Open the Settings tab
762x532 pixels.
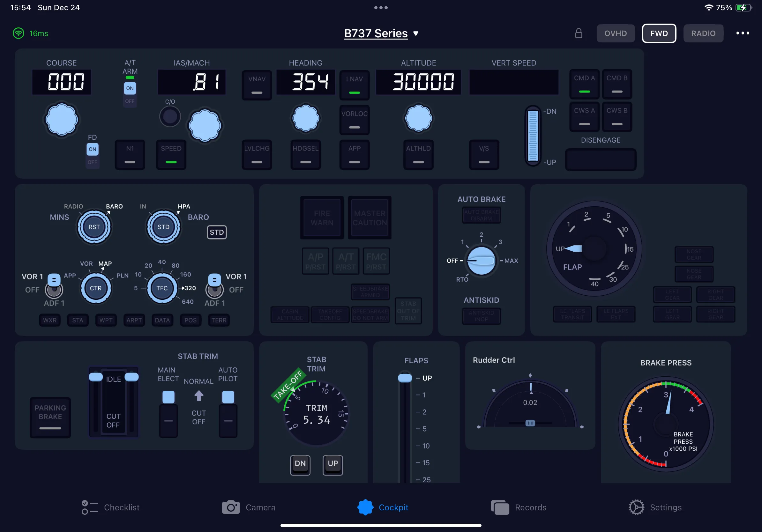[x=655, y=507]
